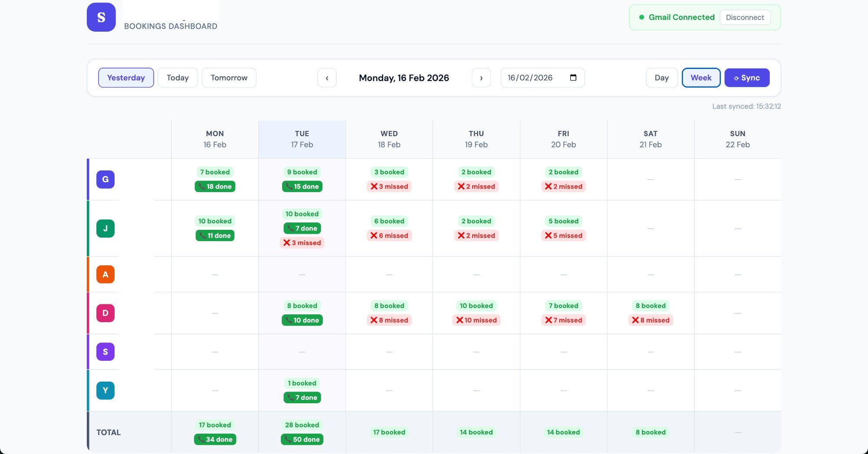Click the 50 done badge under Tuesday totals
This screenshot has width=868, height=454.
[302, 439]
